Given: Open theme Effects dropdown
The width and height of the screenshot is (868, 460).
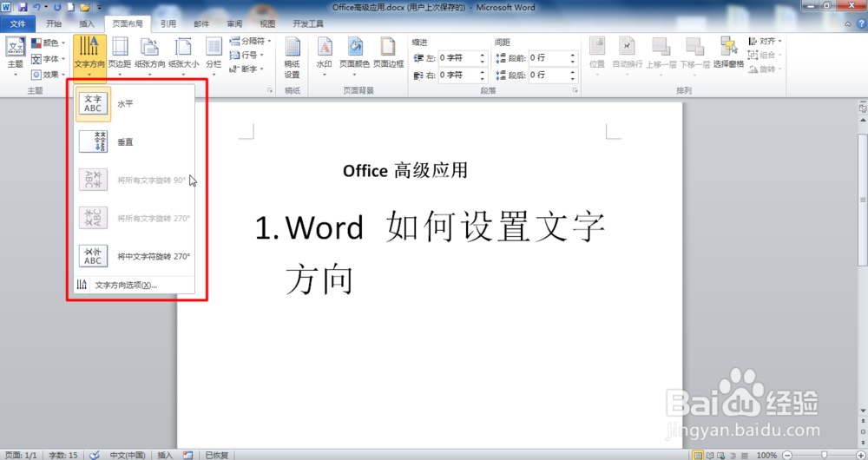Looking at the screenshot, I should point(48,74).
